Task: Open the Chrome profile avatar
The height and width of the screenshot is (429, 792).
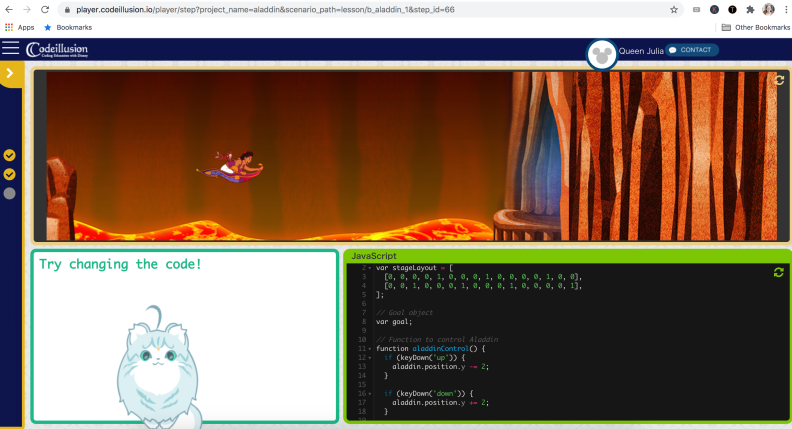Action: pos(768,9)
